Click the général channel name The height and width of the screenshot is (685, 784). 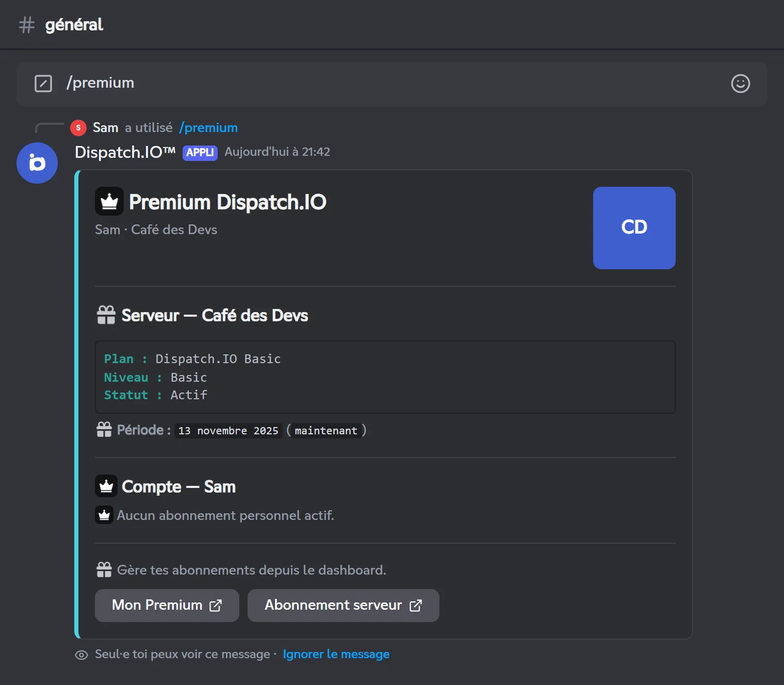click(74, 25)
